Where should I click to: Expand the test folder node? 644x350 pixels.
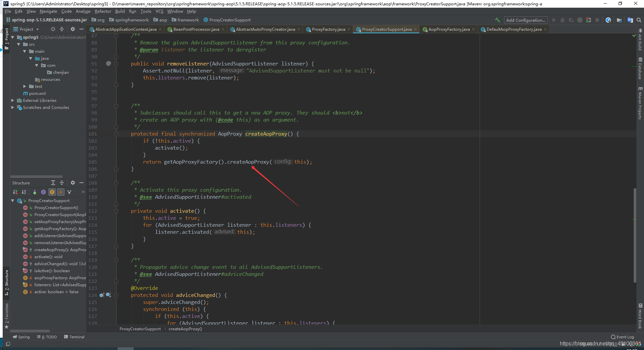[25, 86]
